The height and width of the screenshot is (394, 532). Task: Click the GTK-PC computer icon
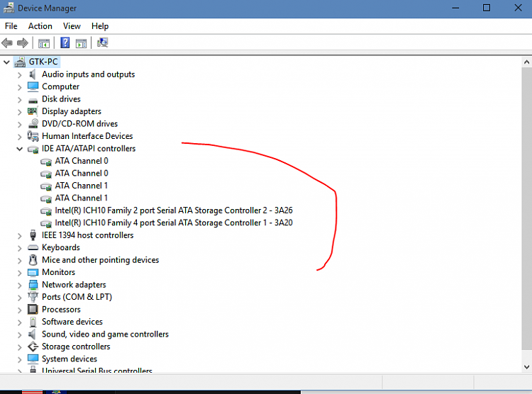coord(20,62)
